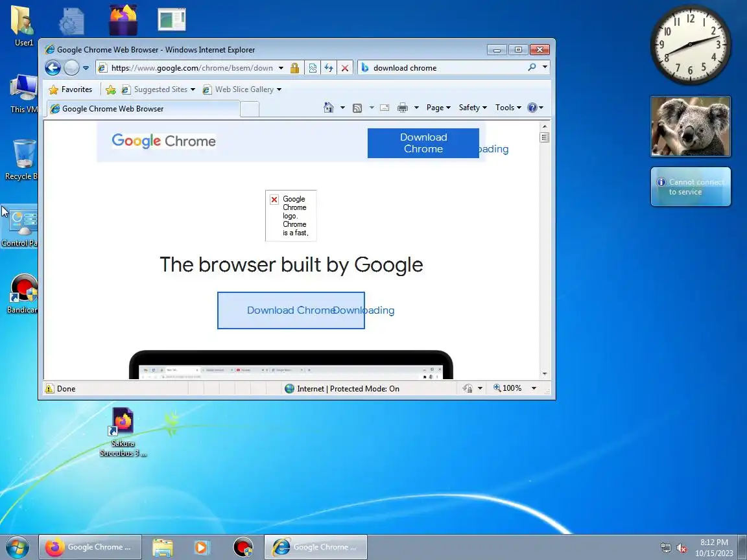747x560 pixels.
Task: Click the taskbar clock 8:12 PM
Action: tap(714, 548)
